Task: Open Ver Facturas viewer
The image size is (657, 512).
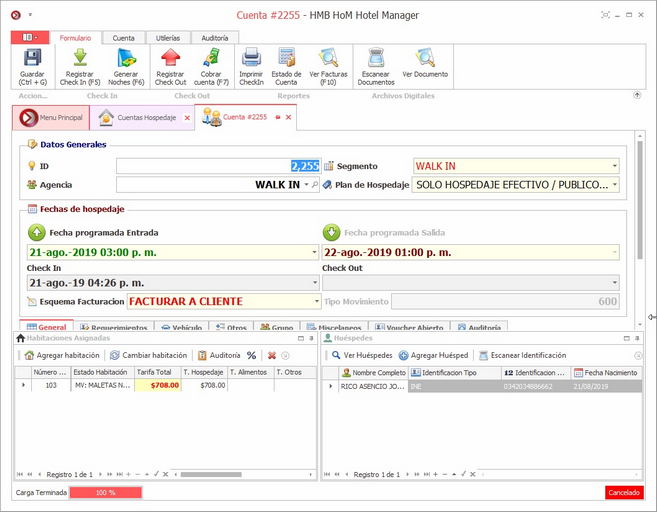Action: click(328, 59)
